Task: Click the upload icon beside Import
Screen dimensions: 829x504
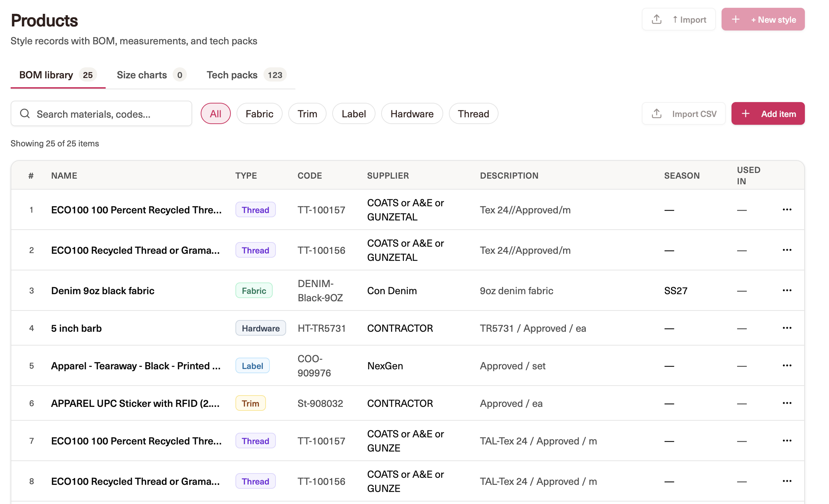Action: point(656,19)
